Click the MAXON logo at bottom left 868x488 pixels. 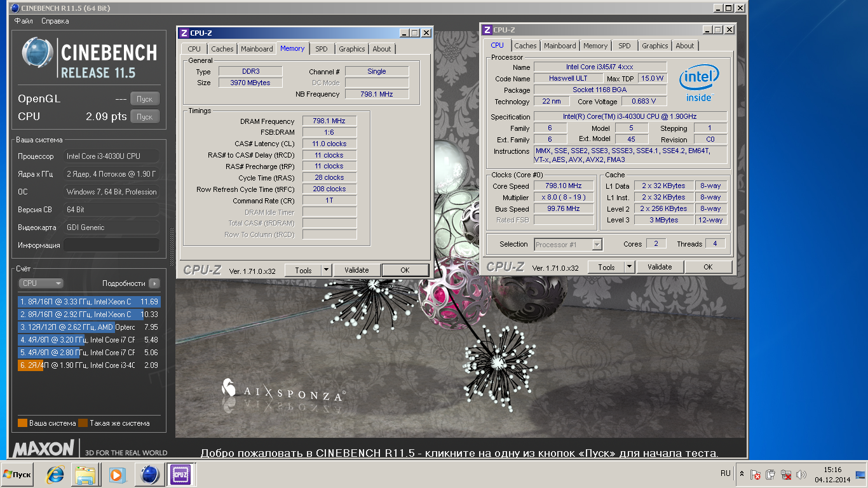44,449
